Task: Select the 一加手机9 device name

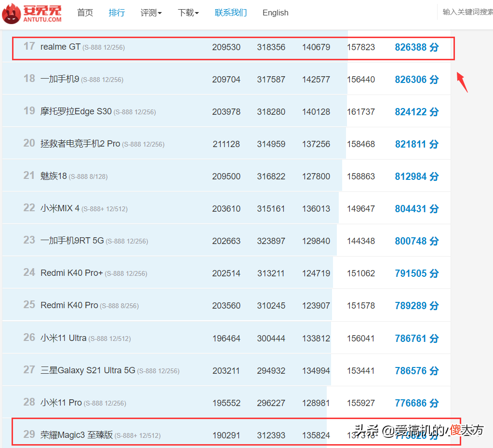Action: [x=60, y=79]
